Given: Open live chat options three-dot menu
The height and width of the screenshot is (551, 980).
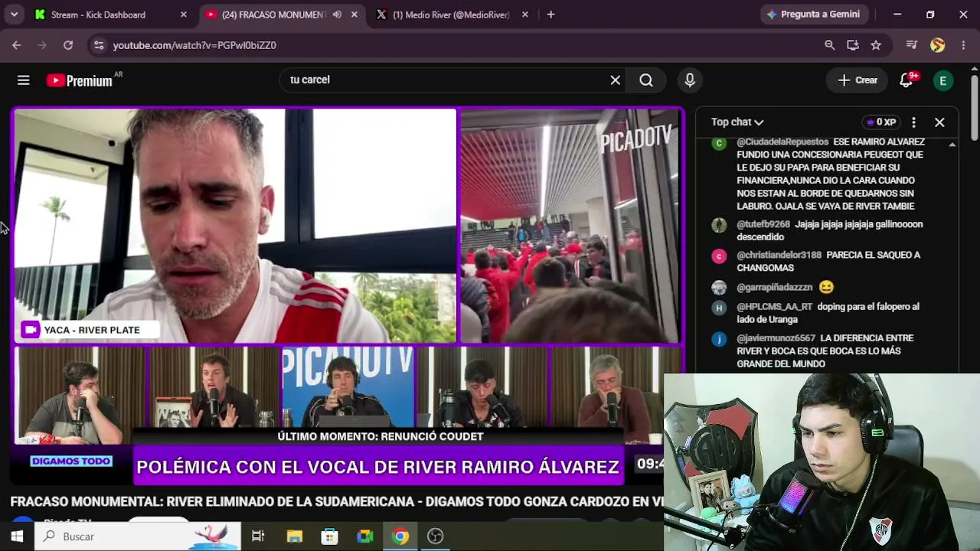Looking at the screenshot, I should tap(913, 122).
